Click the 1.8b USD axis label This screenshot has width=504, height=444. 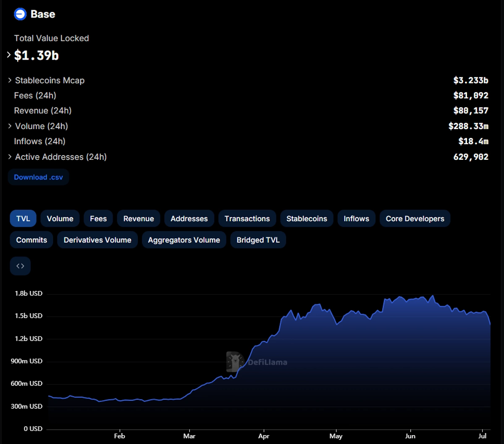[29, 293]
